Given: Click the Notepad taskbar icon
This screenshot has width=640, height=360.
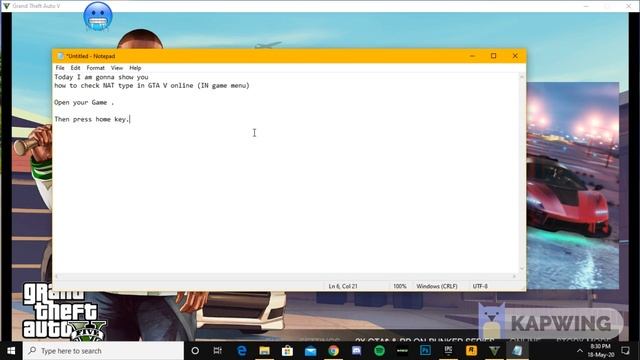Looking at the screenshot, I should 517,351.
